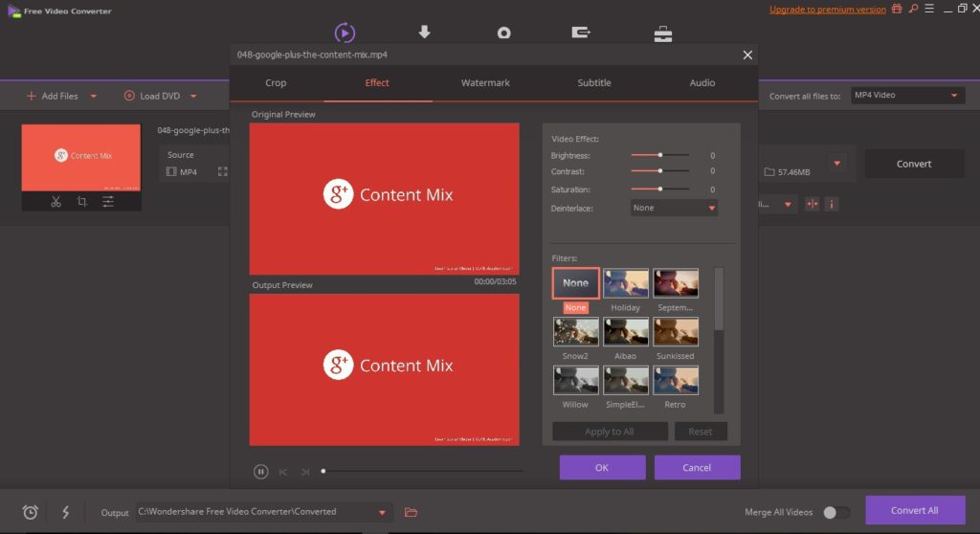980x534 pixels.
Task: Adjust the Contrast slider handle
Action: pyautogui.click(x=660, y=170)
